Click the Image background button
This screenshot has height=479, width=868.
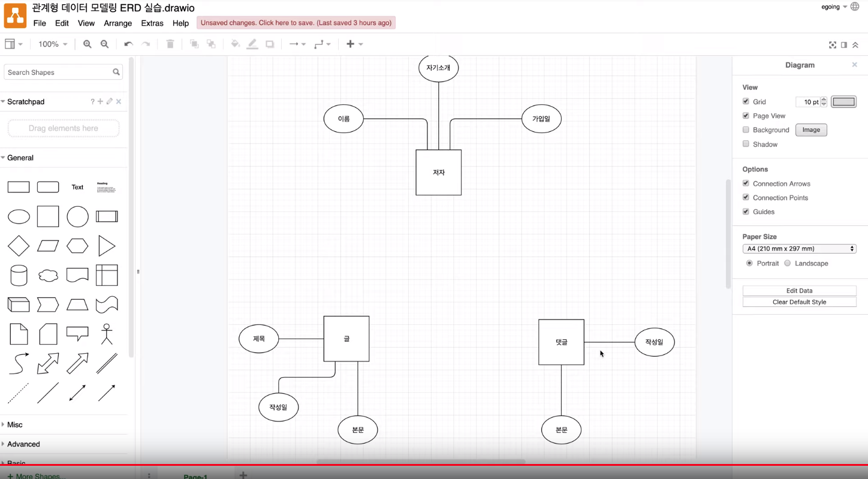tap(811, 129)
